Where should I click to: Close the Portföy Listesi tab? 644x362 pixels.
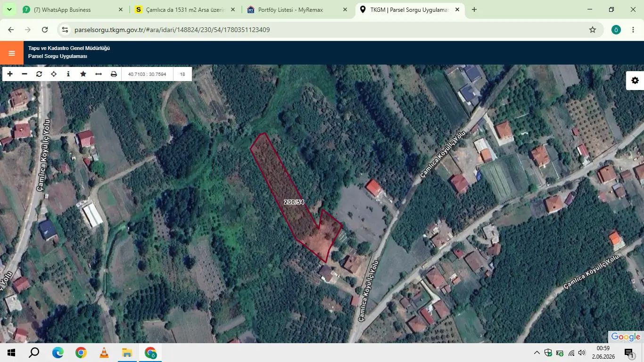click(x=345, y=9)
